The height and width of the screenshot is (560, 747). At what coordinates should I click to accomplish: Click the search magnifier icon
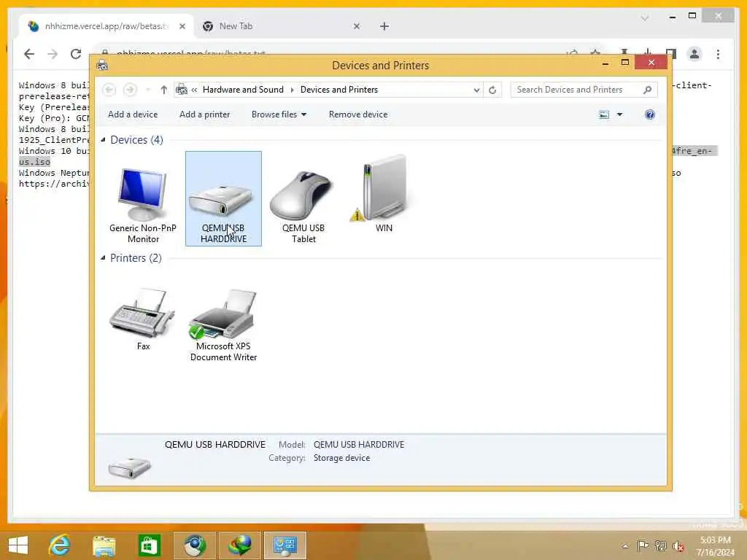click(647, 90)
